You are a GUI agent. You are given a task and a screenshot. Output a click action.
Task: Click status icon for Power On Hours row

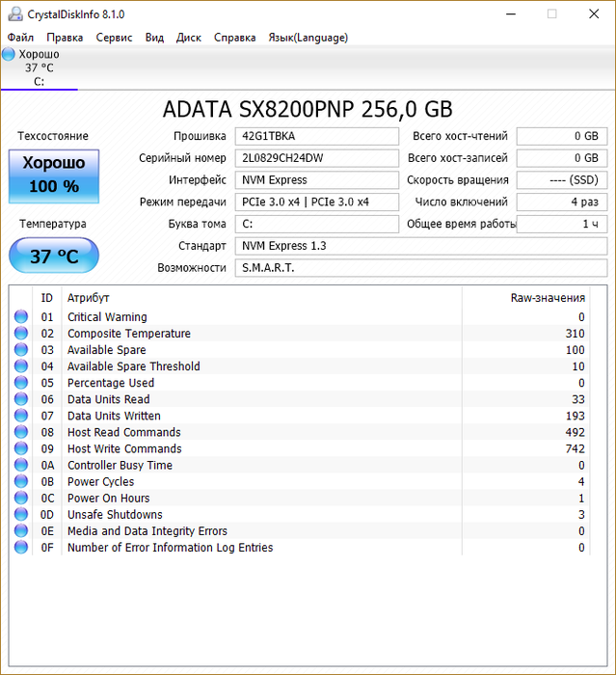(21, 498)
